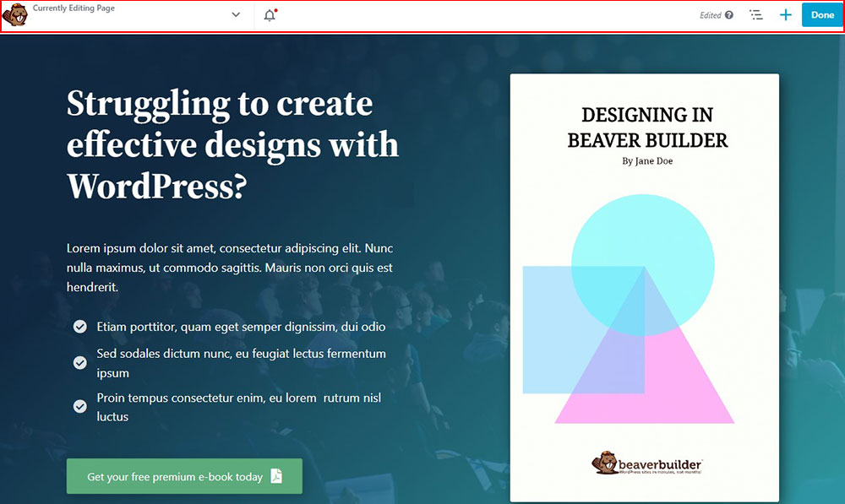Click the beaverbuilder logo on the book cover
This screenshot has width=845, height=504.
[x=646, y=463]
